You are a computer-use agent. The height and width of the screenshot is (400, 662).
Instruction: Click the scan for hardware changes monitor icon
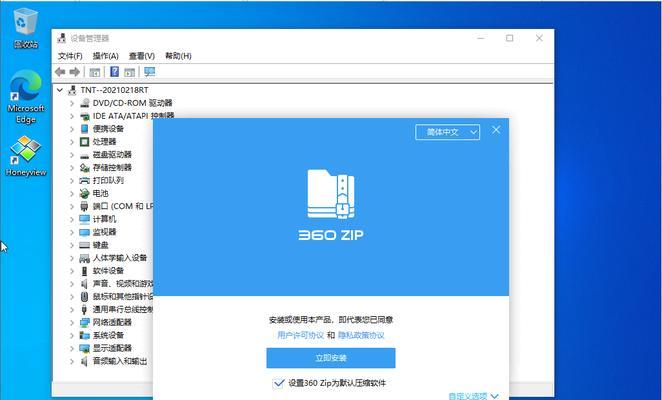pos(149,72)
